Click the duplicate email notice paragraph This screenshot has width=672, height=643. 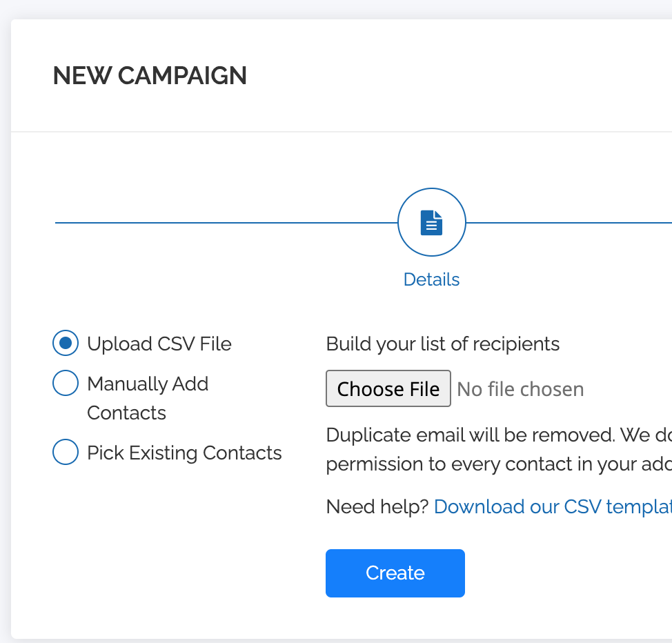[497, 449]
